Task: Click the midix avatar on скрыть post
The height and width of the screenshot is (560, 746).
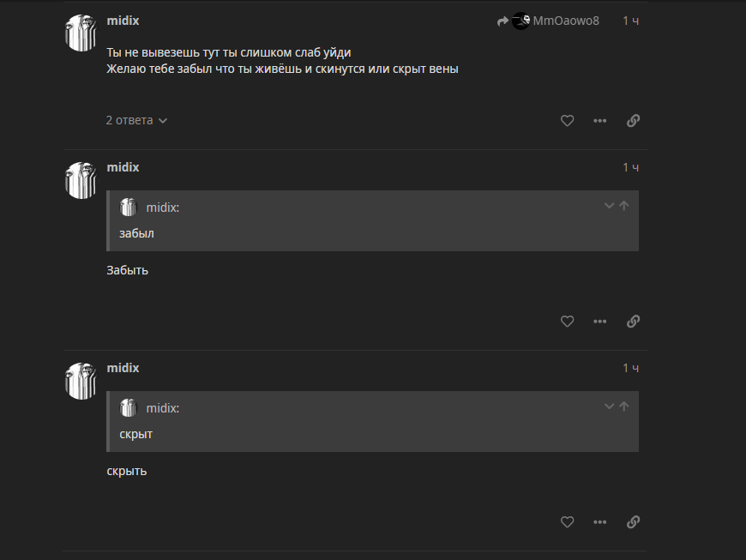Action: (x=81, y=381)
